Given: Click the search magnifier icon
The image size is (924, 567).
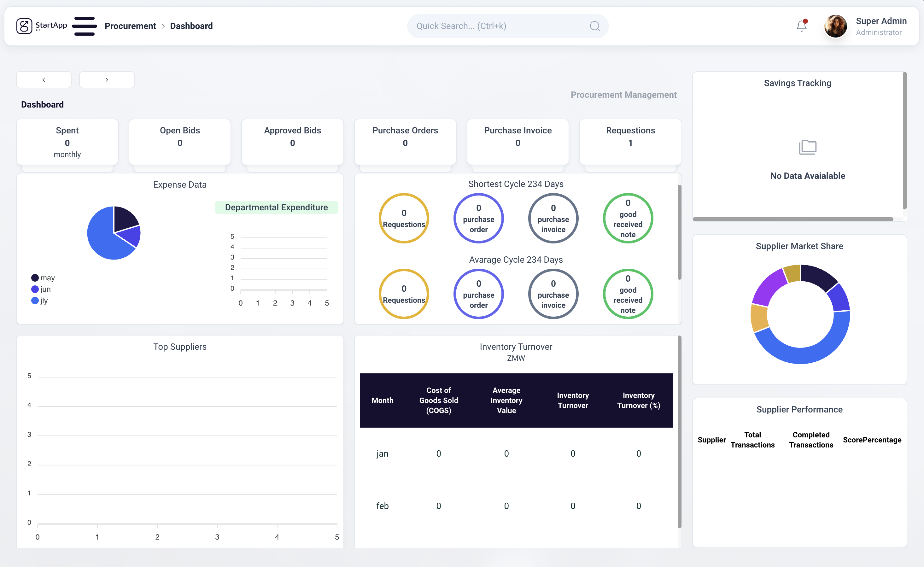Looking at the screenshot, I should pyautogui.click(x=595, y=26).
